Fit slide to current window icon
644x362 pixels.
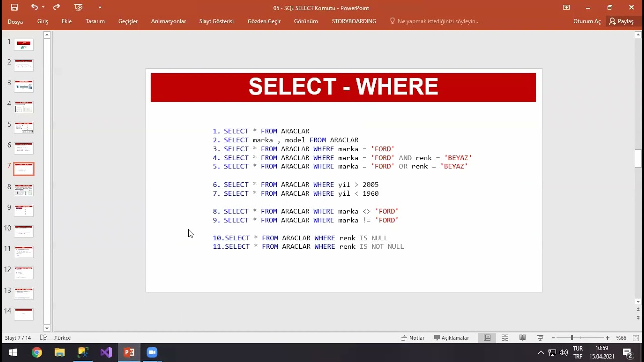636,338
